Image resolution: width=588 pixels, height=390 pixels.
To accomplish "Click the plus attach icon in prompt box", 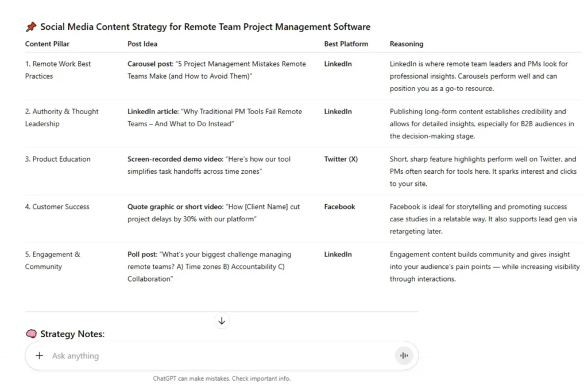I will [x=39, y=356].
